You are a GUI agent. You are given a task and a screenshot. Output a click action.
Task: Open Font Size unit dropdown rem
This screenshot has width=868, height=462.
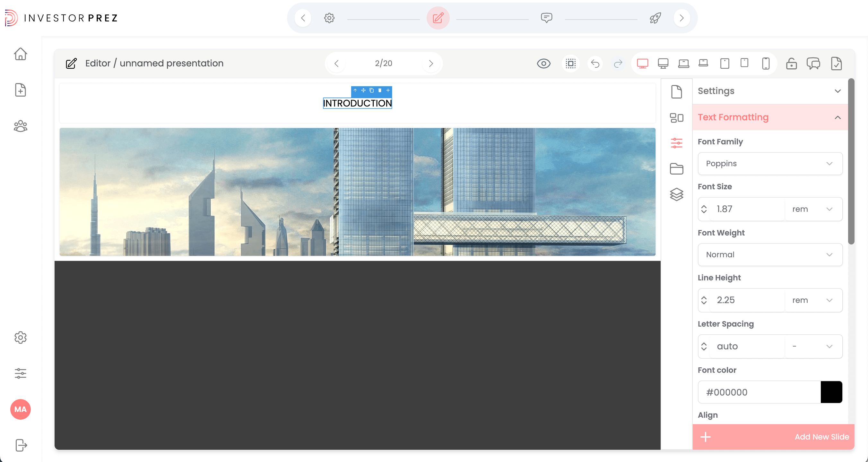click(x=813, y=209)
